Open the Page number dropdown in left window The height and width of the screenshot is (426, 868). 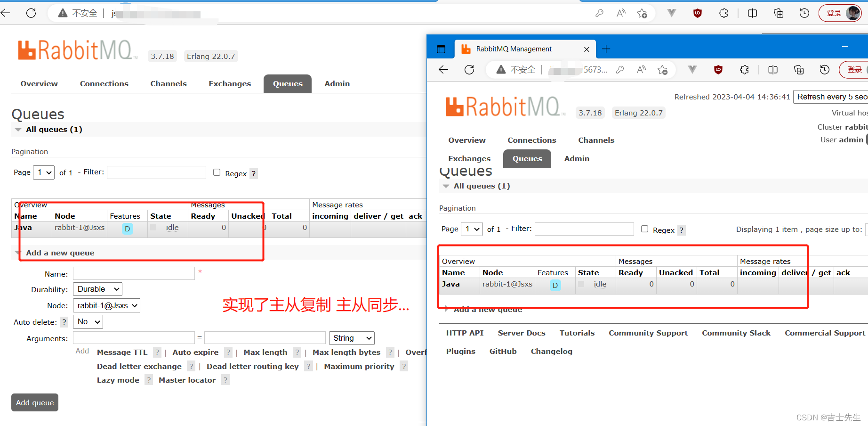(x=44, y=172)
